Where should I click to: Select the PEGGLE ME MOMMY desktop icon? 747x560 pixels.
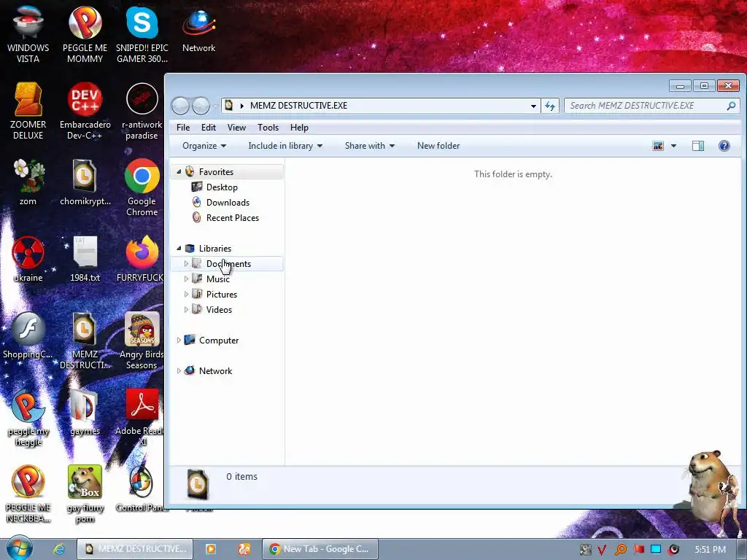pos(85,34)
